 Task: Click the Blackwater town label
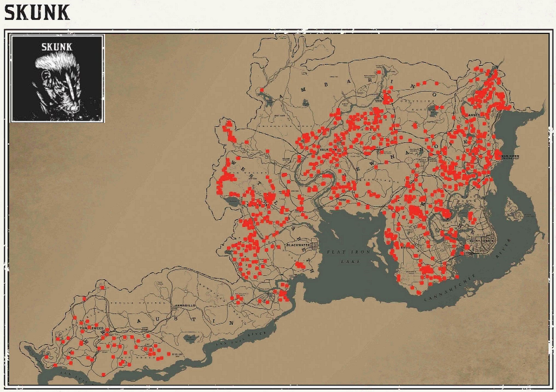tap(298, 245)
